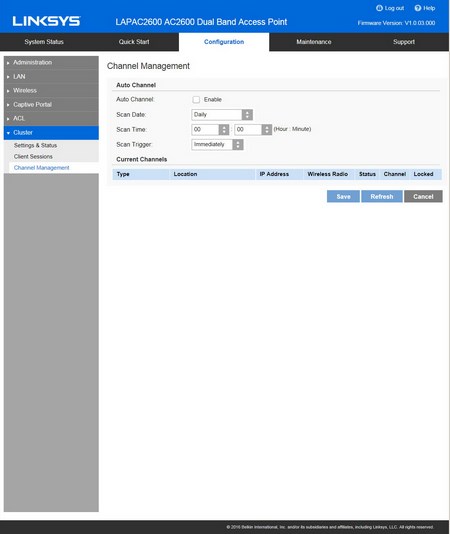Open the Scan Date dropdown
The height and width of the screenshot is (534, 450).
(222, 114)
